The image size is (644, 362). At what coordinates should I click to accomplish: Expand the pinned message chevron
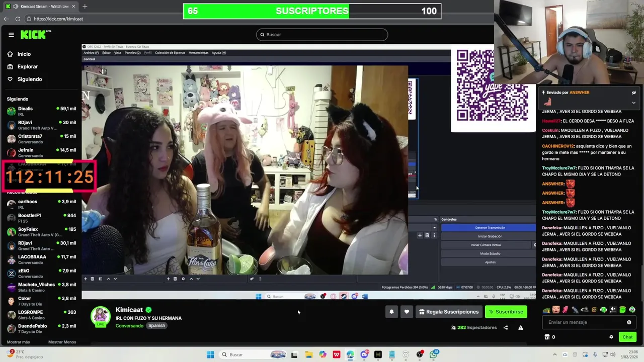[x=634, y=103]
